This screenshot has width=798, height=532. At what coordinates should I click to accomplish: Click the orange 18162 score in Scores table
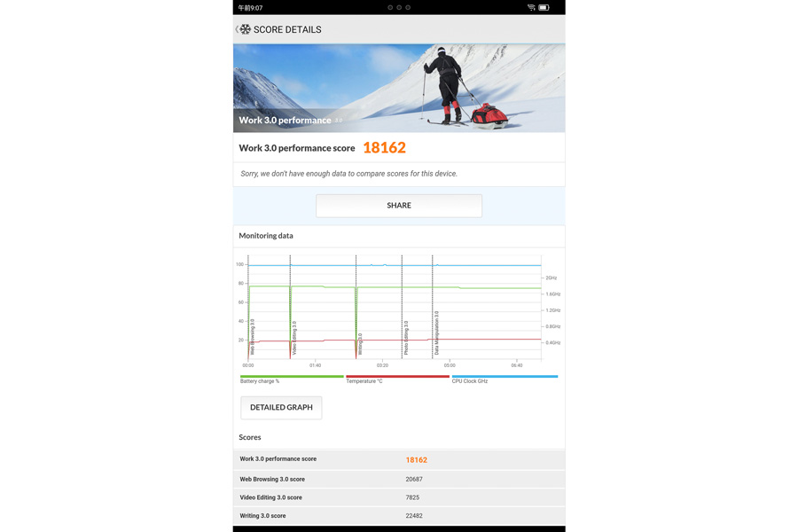(x=417, y=459)
